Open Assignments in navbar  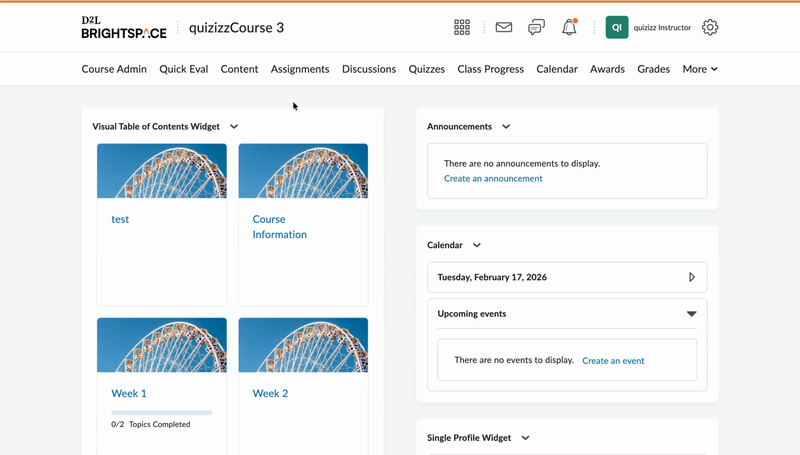[x=300, y=69]
